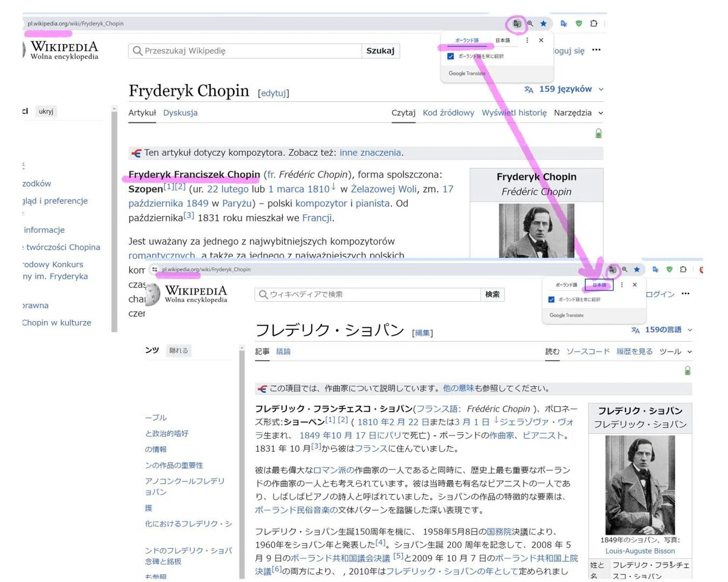
Task: Click the site info icon in the Japanese window's address bar
Action: pyautogui.click(x=155, y=270)
